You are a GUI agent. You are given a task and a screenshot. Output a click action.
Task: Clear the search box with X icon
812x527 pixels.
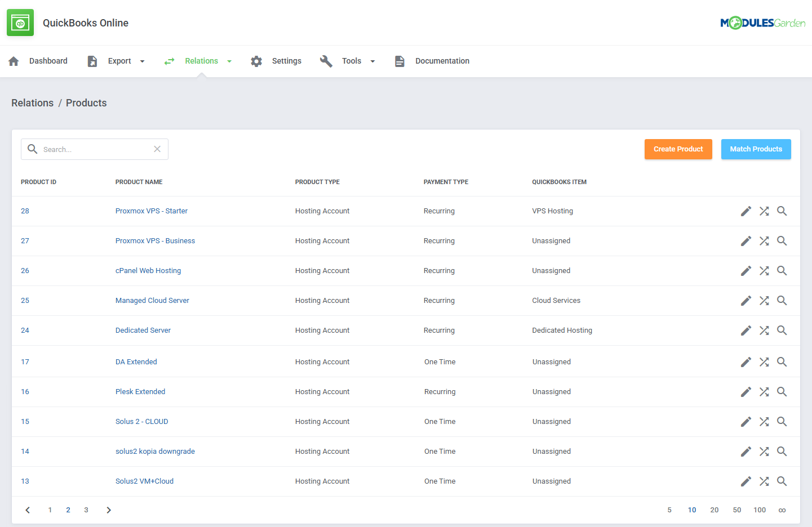point(157,149)
